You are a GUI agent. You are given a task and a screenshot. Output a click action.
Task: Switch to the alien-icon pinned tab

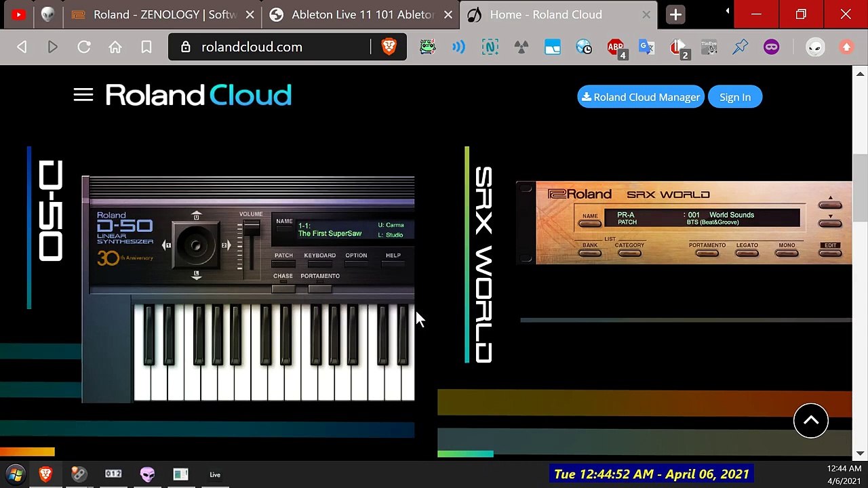tap(47, 14)
